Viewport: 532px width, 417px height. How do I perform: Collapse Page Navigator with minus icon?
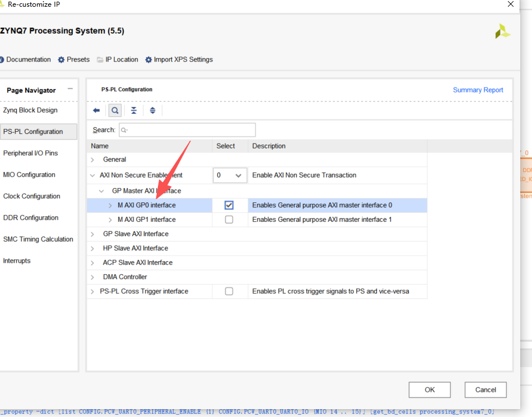click(x=70, y=89)
